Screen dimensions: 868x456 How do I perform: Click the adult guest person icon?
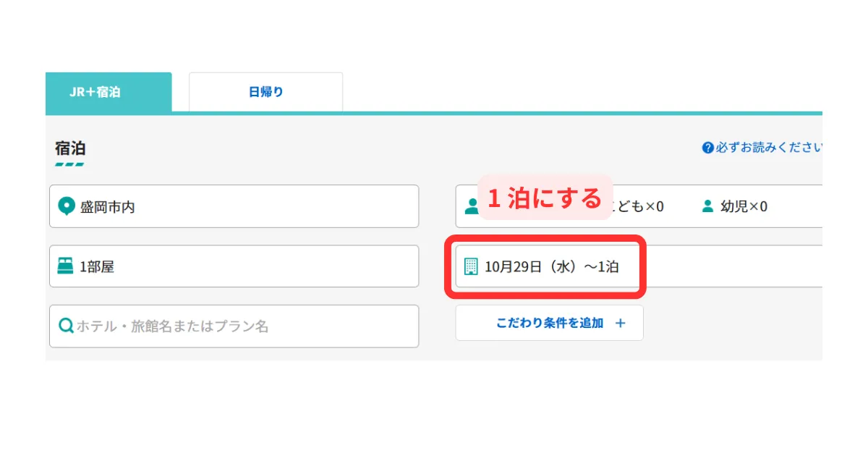point(471,207)
